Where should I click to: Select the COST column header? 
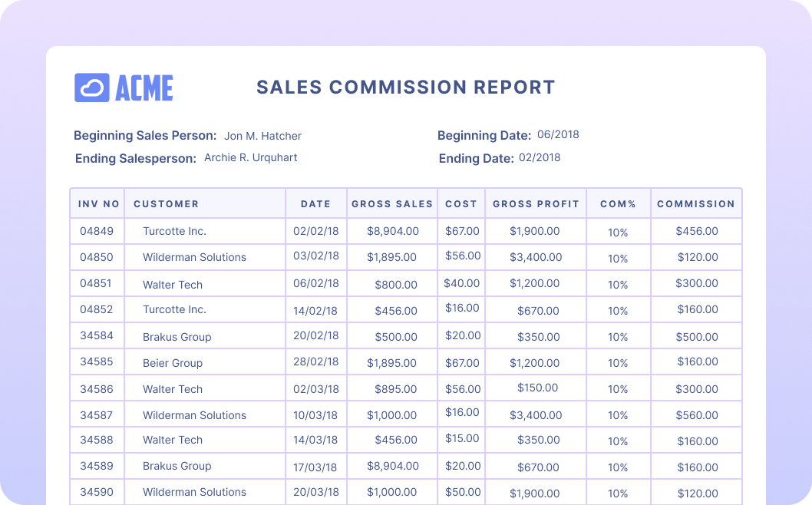tap(460, 204)
